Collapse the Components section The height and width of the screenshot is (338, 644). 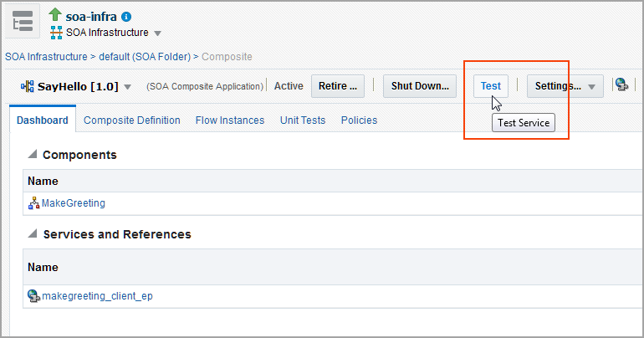pos(33,155)
